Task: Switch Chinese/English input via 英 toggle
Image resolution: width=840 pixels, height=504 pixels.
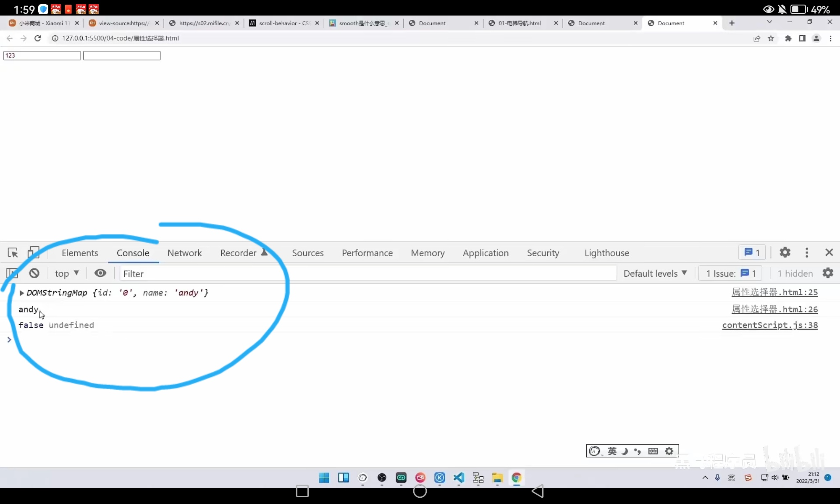Action: 612,451
